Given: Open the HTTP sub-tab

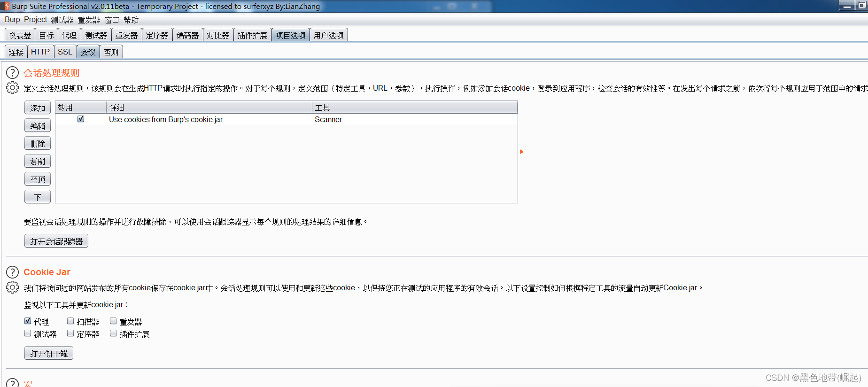Looking at the screenshot, I should (x=40, y=52).
